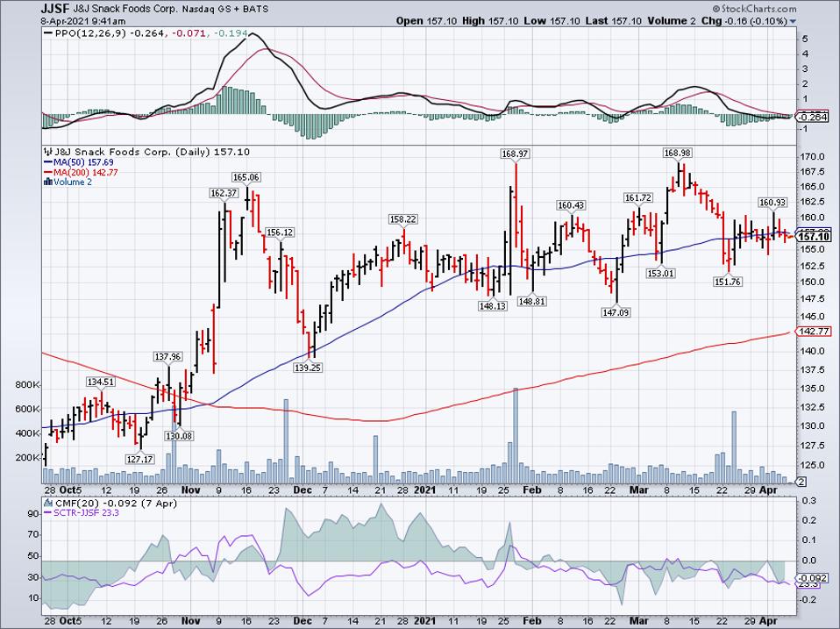The height and width of the screenshot is (629, 840).
Task: Click the JJSF ticker symbol in the header
Action: tap(55, 9)
